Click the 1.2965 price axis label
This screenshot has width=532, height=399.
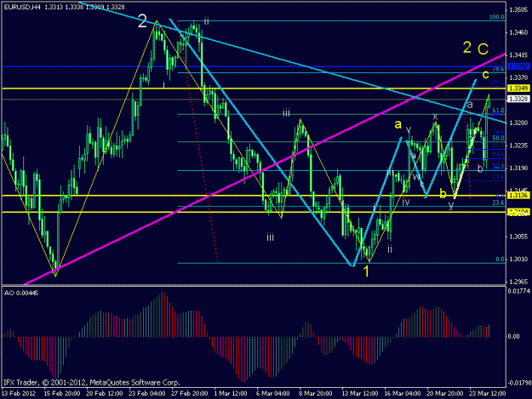(x=518, y=282)
